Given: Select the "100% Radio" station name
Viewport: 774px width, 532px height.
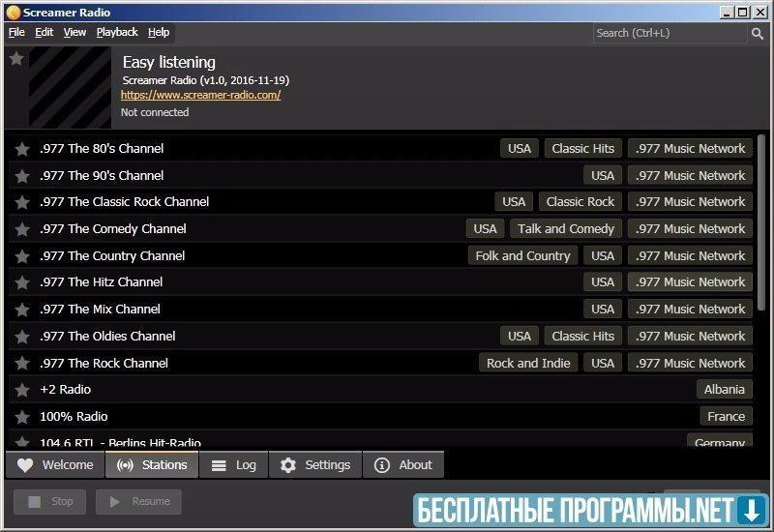Looking at the screenshot, I should 74,417.
